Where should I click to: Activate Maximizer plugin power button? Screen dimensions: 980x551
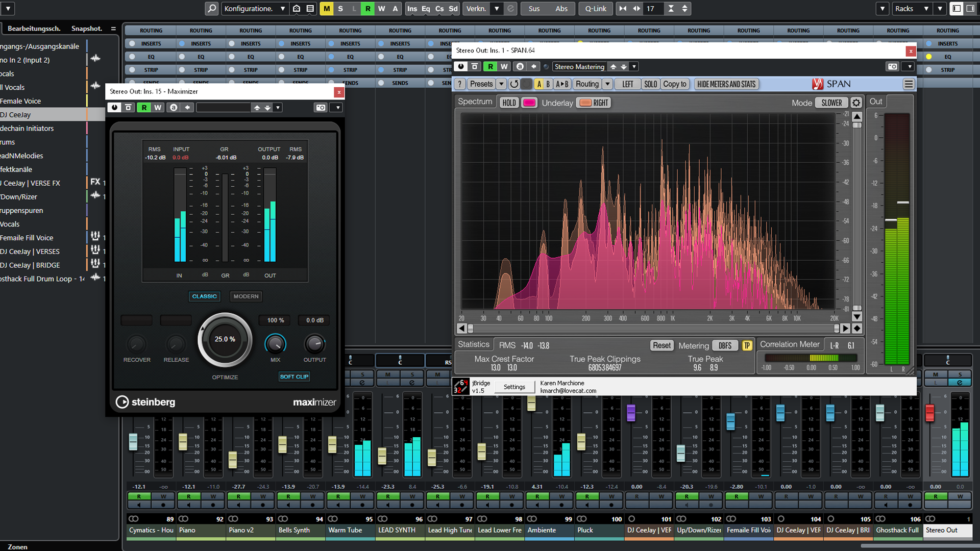coord(114,108)
